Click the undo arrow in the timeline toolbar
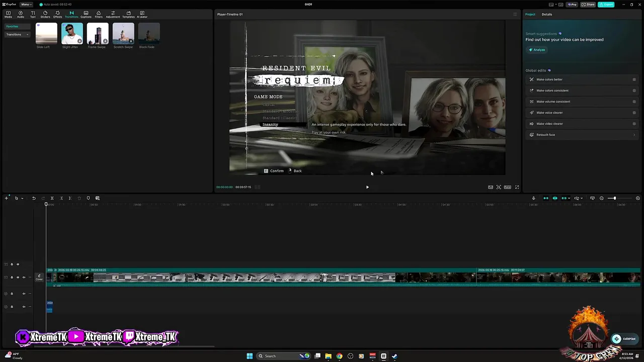The height and width of the screenshot is (362, 644). point(34,198)
